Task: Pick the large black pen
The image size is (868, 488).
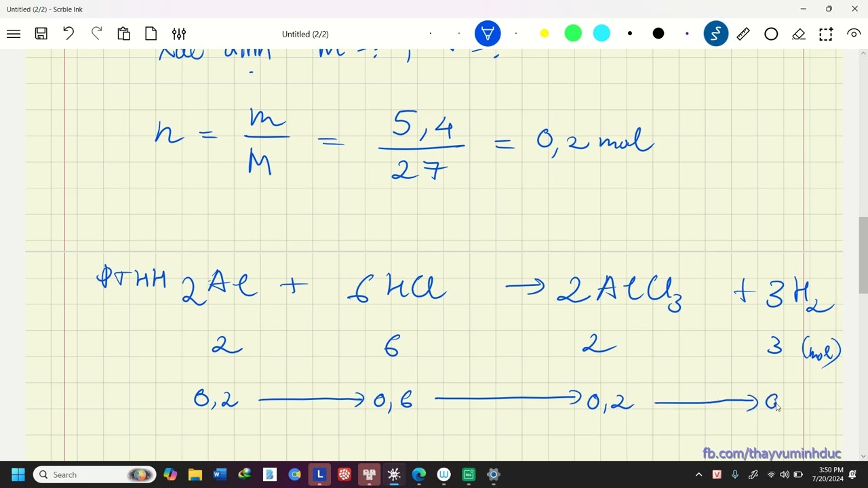Action: coord(658,33)
